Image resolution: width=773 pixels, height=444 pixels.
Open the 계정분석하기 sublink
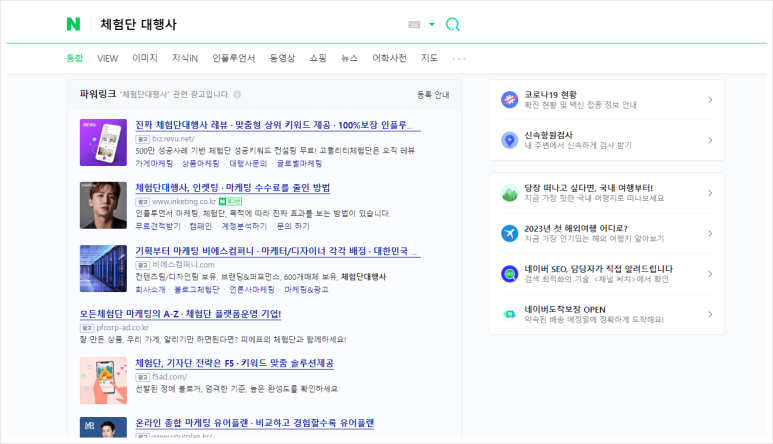click(244, 226)
